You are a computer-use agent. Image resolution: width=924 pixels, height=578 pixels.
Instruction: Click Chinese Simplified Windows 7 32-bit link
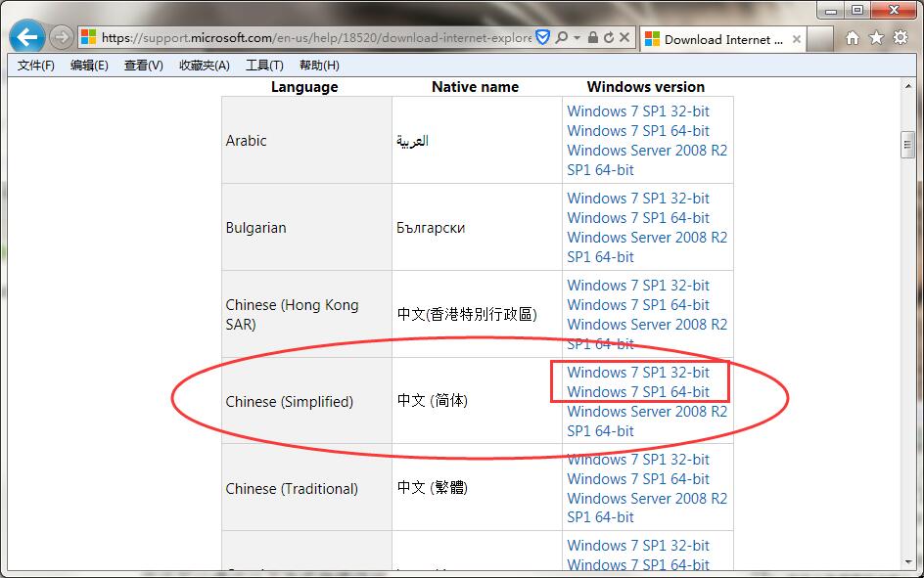tap(638, 373)
